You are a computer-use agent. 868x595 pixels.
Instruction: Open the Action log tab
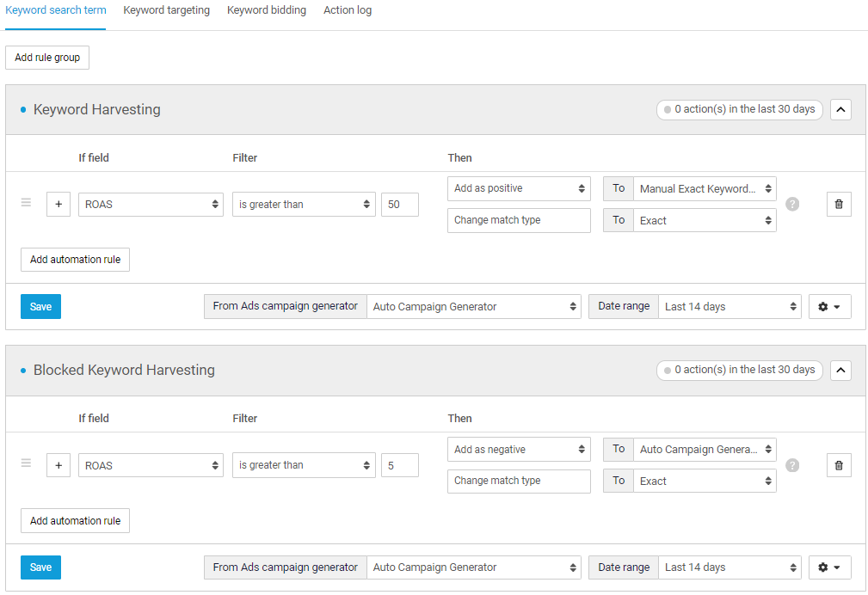pyautogui.click(x=348, y=10)
